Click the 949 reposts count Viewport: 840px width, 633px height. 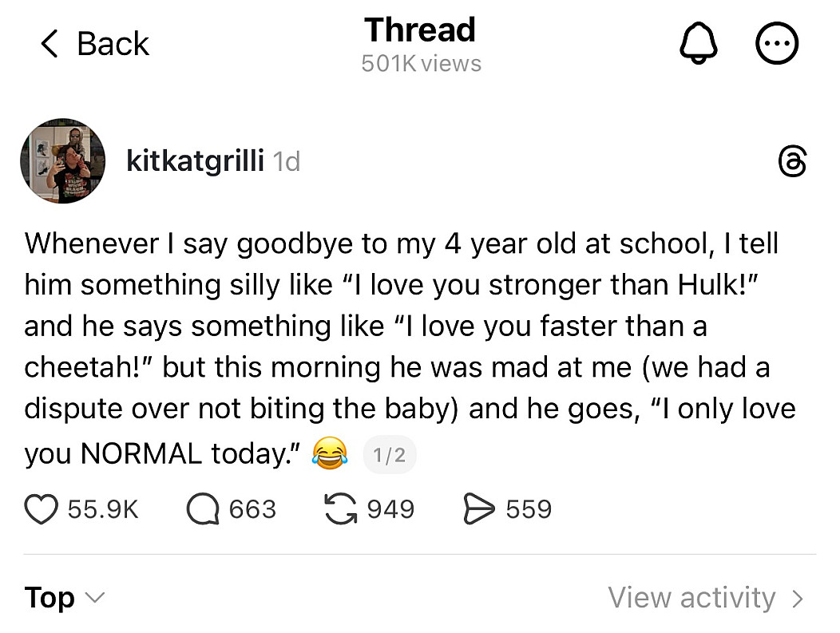390,509
